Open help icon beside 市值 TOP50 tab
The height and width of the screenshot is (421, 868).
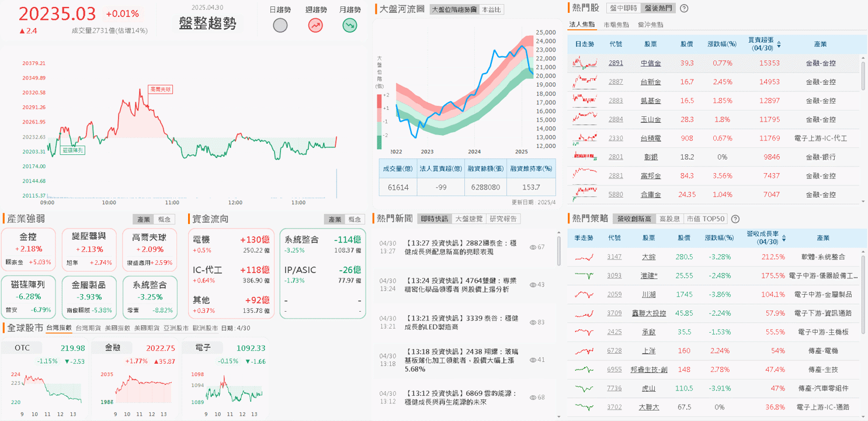(735, 219)
